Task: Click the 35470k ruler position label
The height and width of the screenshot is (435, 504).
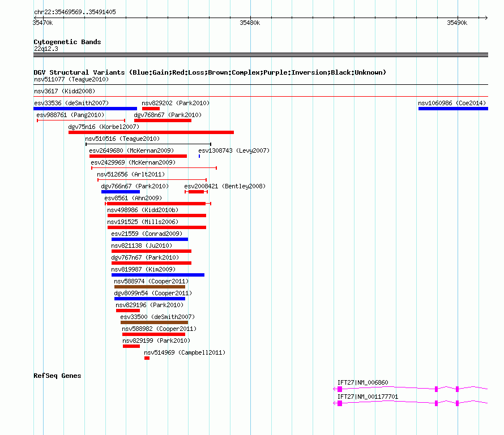Action: pos(42,23)
